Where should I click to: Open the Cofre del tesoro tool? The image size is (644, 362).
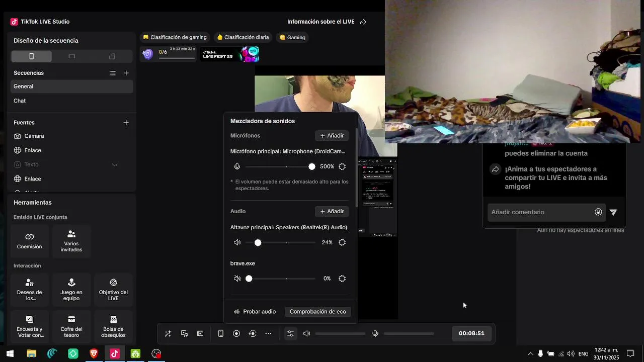(x=71, y=327)
